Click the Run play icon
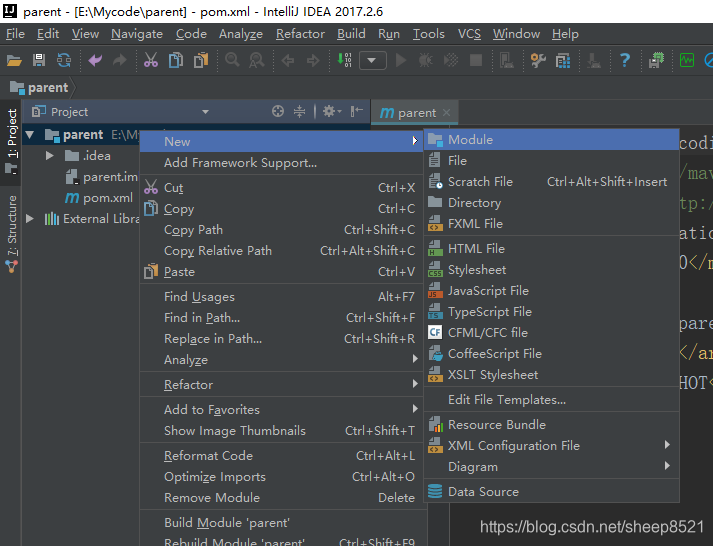 (401, 60)
